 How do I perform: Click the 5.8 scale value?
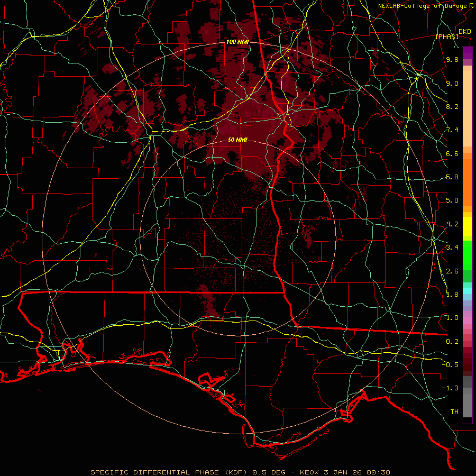tap(452, 177)
